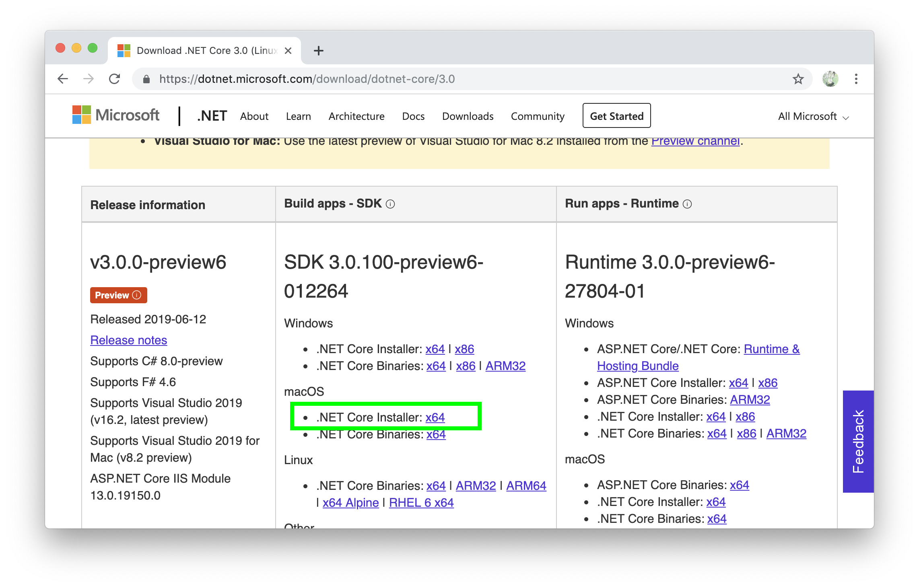Screen dimensions: 919x588
Task: Expand the All Microsoft dropdown
Action: click(x=813, y=117)
